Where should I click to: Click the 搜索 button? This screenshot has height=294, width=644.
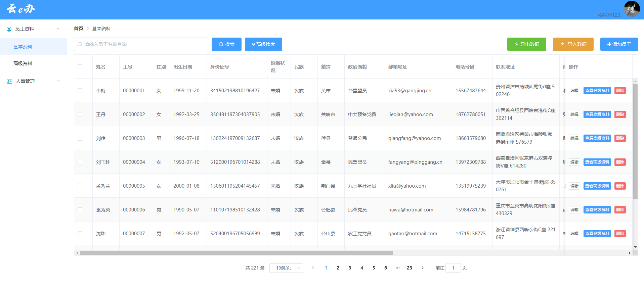click(226, 44)
